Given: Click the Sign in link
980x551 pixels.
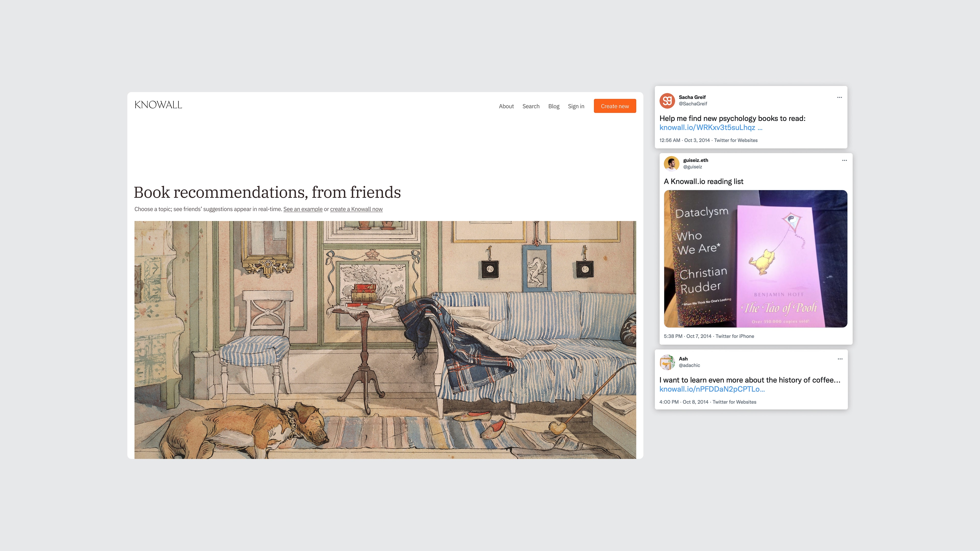Looking at the screenshot, I should 576,106.
